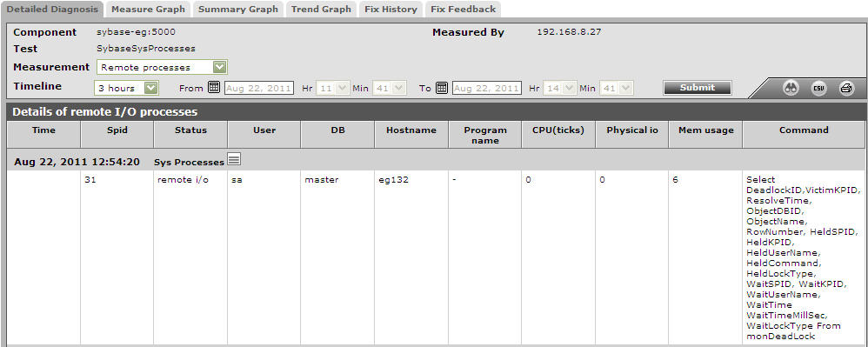Click the printer icon
This screenshot has width=868, height=347.
click(x=846, y=88)
